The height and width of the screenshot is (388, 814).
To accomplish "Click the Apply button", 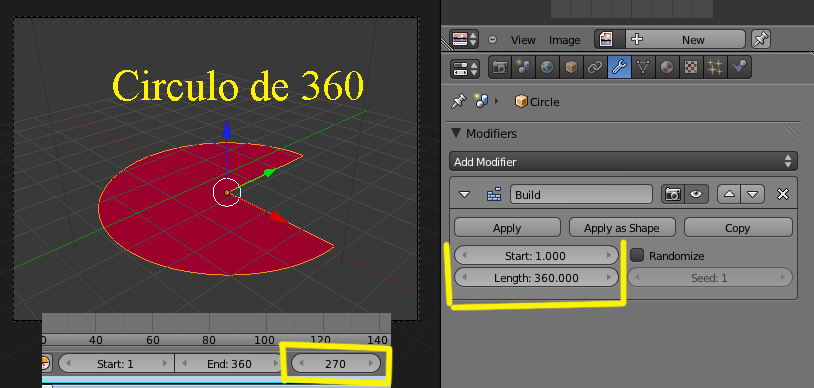I will point(507,228).
